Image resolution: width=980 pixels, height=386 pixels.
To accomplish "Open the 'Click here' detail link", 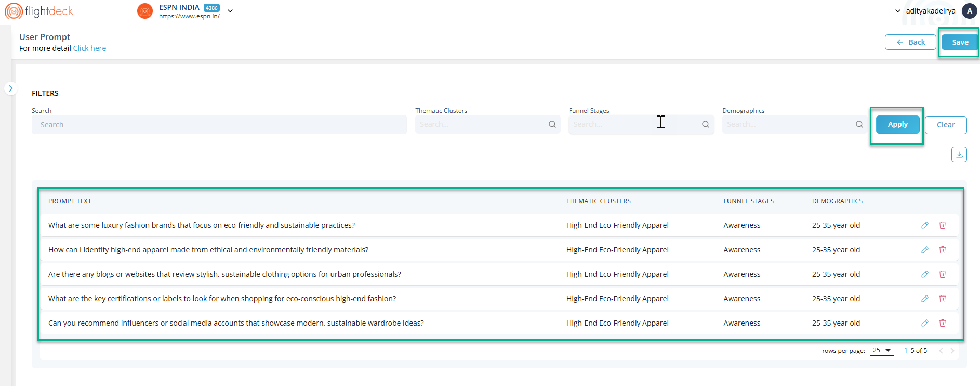I will 89,48.
